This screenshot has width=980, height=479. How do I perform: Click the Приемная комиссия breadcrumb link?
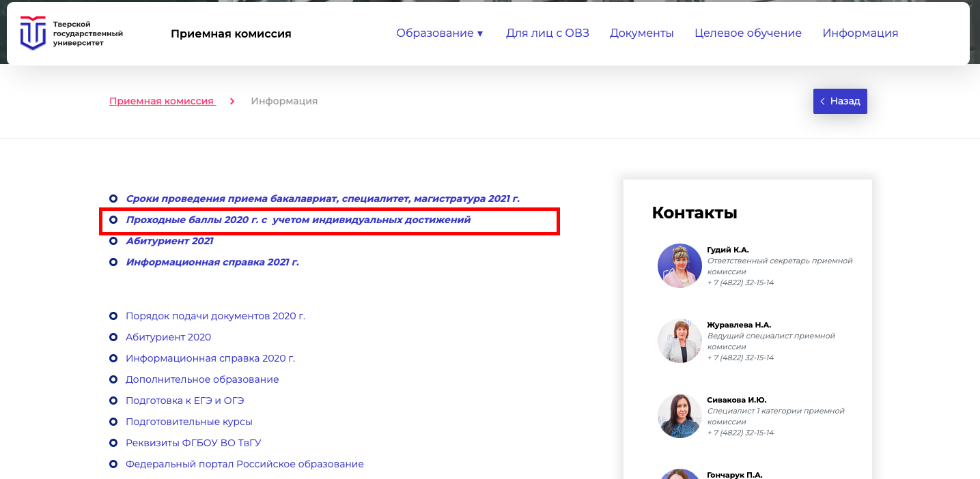pos(162,101)
